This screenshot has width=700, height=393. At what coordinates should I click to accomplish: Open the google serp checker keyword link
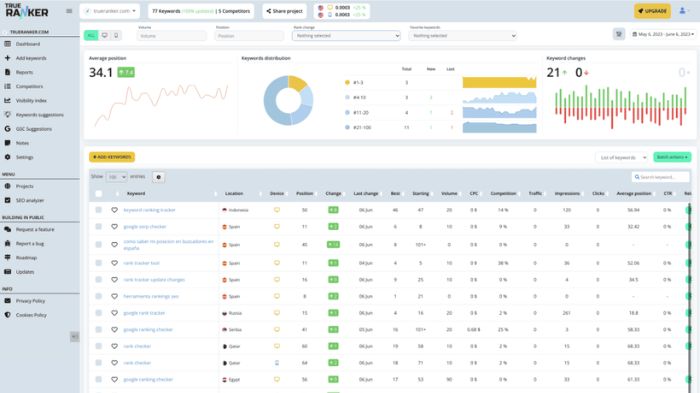point(145,226)
